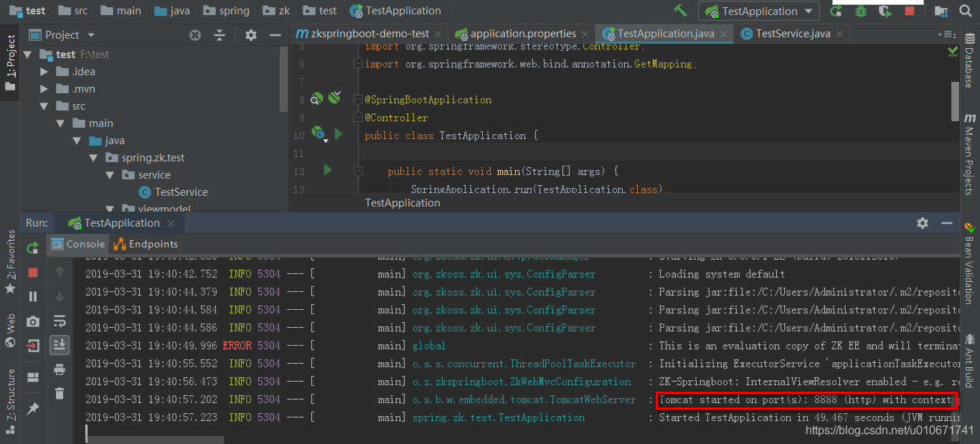Image resolution: width=980 pixels, height=444 pixels.
Task: Open Console tab in Run panel
Action: (x=77, y=244)
